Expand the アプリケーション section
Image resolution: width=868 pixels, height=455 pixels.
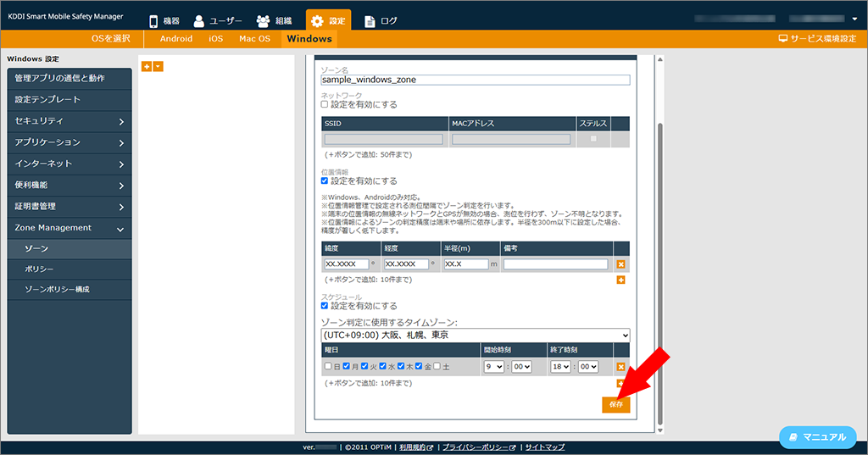click(70, 143)
